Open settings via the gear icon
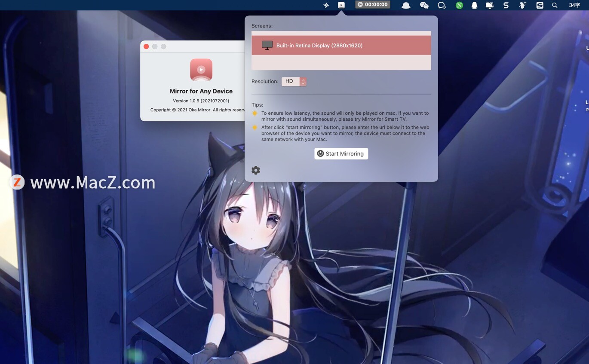The image size is (589, 364). click(256, 171)
